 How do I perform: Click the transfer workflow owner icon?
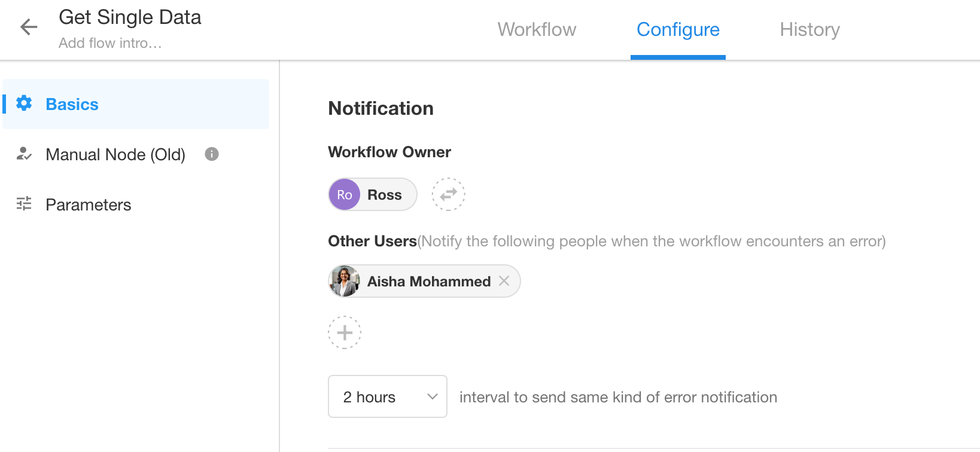[x=448, y=194]
